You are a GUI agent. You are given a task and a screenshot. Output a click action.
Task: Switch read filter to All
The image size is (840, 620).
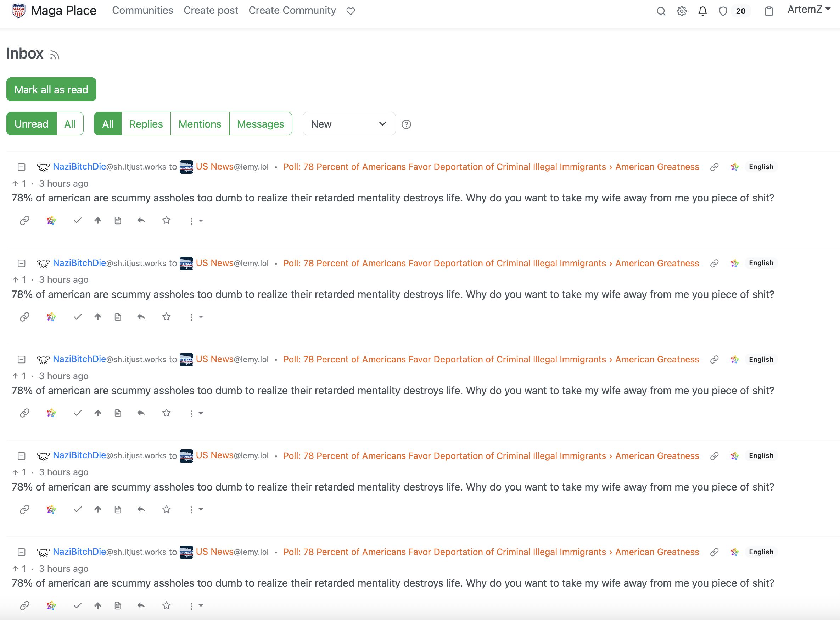[70, 124]
